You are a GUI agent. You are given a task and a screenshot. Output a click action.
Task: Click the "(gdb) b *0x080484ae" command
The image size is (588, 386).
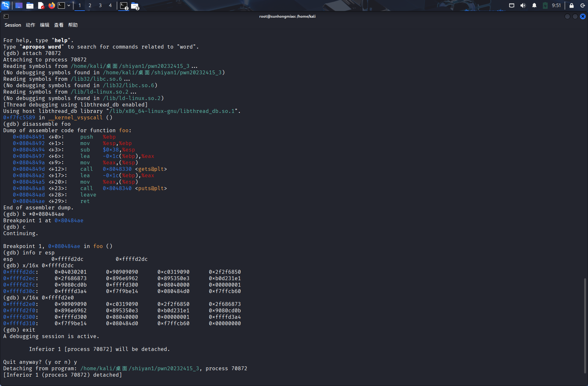[x=34, y=214]
